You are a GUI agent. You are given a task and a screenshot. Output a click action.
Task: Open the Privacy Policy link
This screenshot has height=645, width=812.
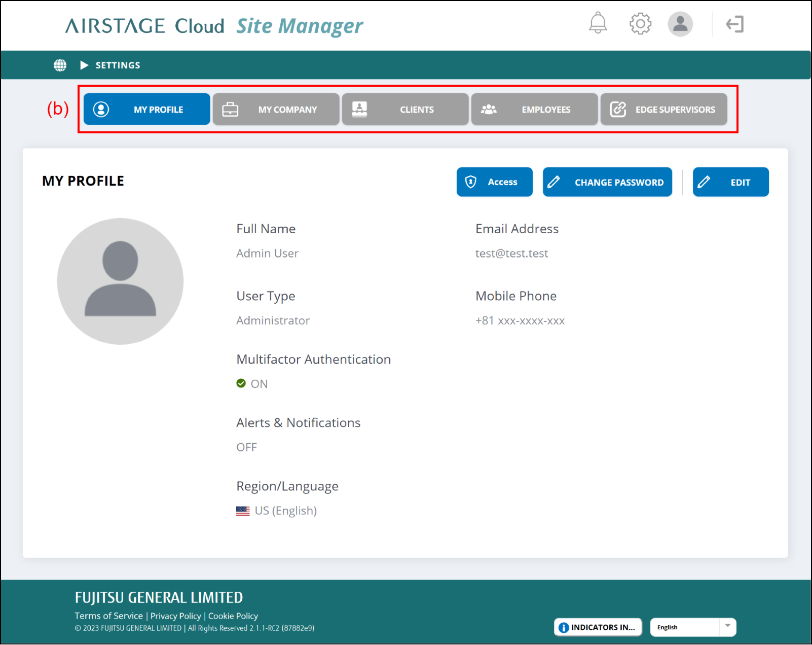175,616
